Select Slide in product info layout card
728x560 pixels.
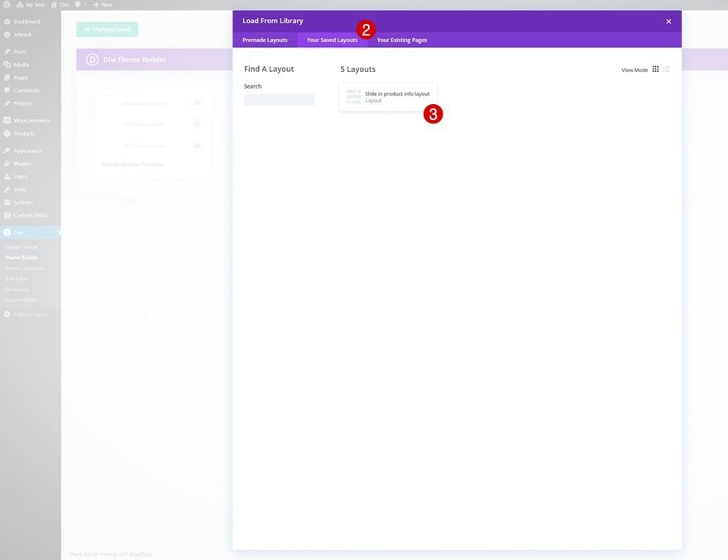click(x=388, y=97)
